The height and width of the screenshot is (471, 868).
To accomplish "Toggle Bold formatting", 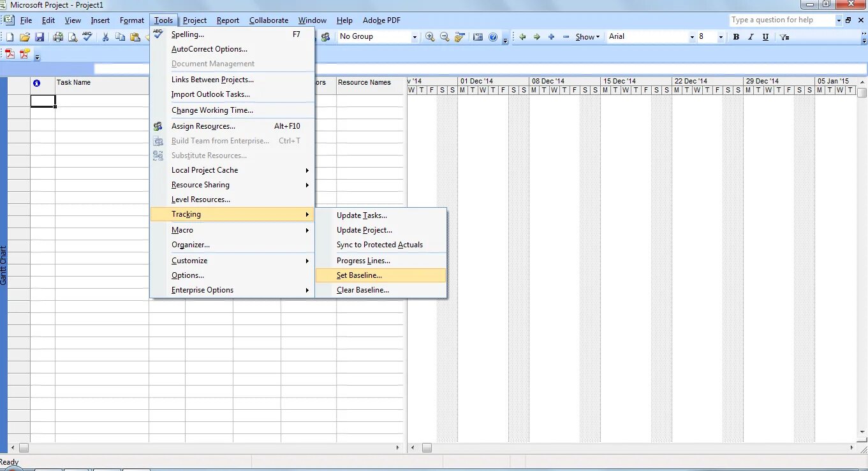I will pos(736,37).
